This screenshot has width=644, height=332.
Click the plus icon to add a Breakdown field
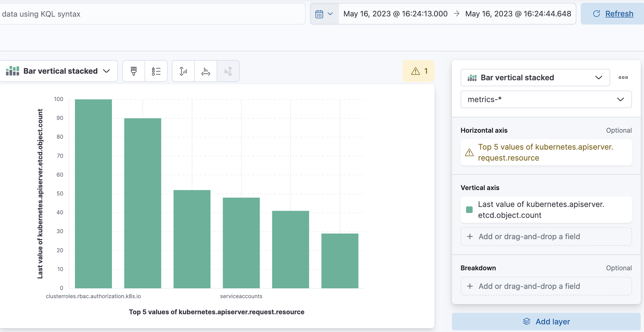point(470,286)
